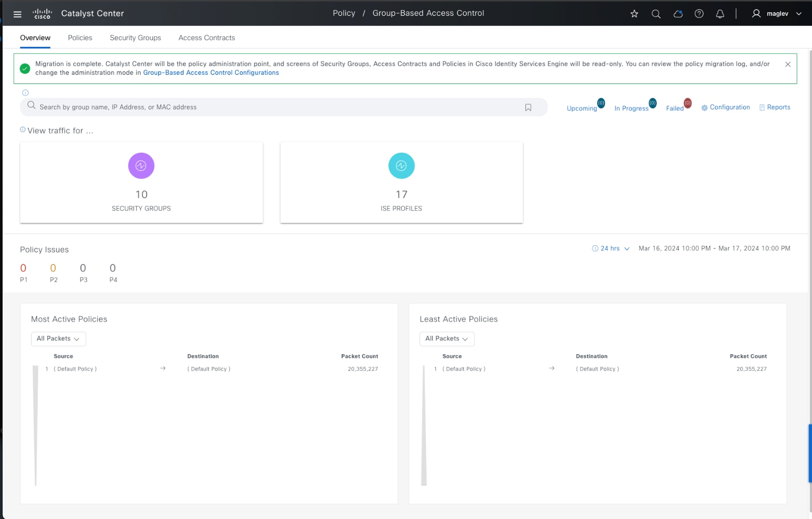Click the teal ISE Profiles icon
This screenshot has width=812, height=519.
401,166
